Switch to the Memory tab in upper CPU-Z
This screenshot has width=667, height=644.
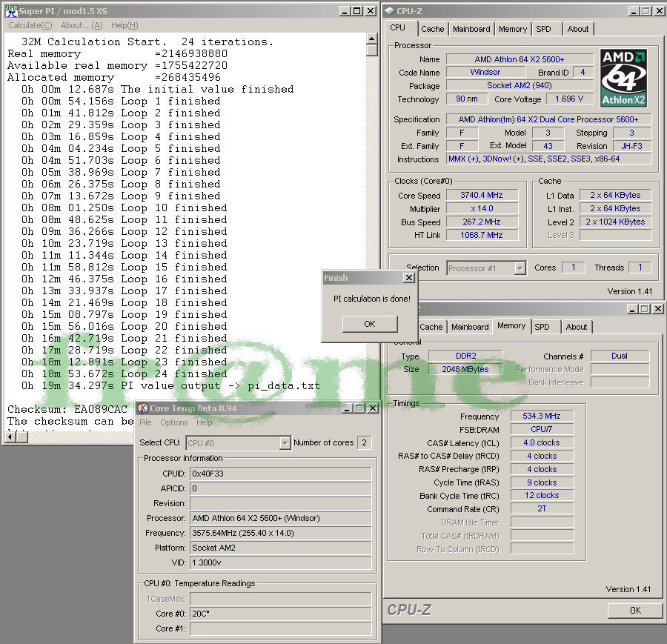pos(513,29)
